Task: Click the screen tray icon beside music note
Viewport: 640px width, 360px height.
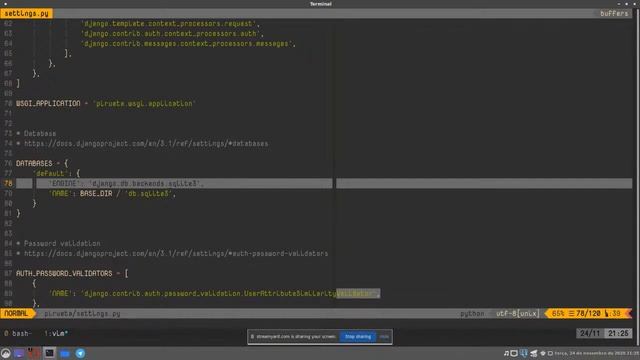Action: [x=514, y=353]
